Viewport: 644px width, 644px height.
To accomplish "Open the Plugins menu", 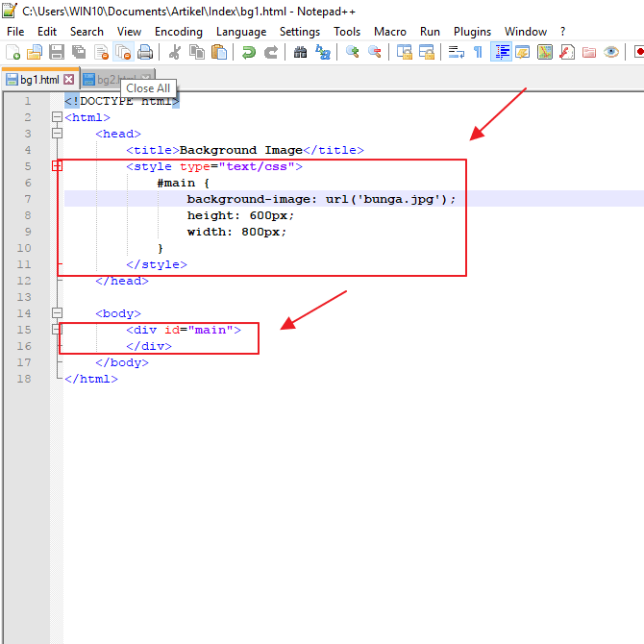I will point(472,32).
